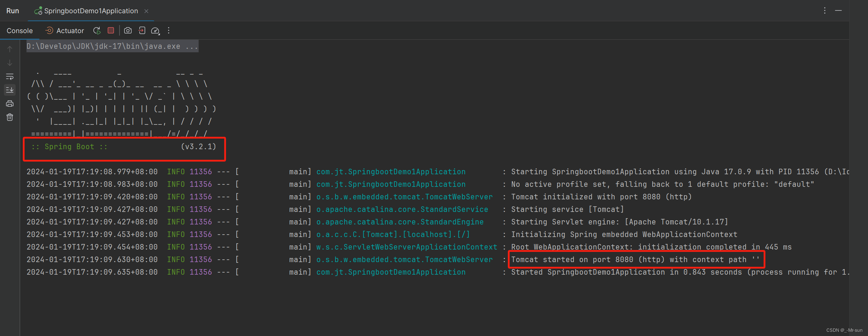Click the Spring Boot v3.2.1 banner text

point(124,147)
